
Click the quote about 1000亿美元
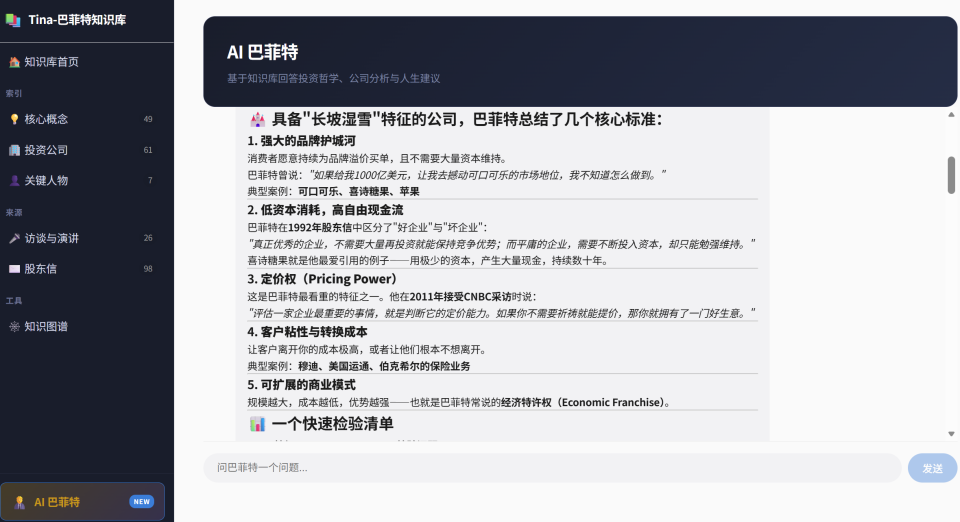(487, 175)
